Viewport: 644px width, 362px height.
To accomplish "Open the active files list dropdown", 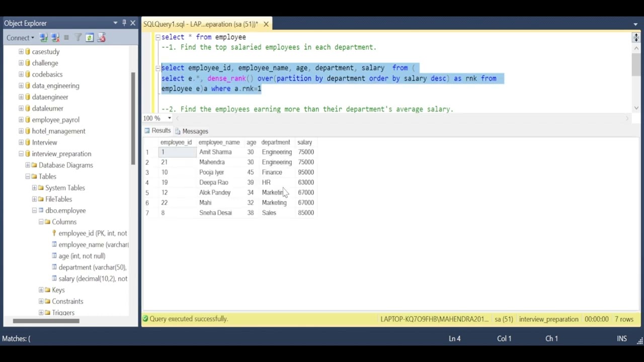I will [x=635, y=24].
